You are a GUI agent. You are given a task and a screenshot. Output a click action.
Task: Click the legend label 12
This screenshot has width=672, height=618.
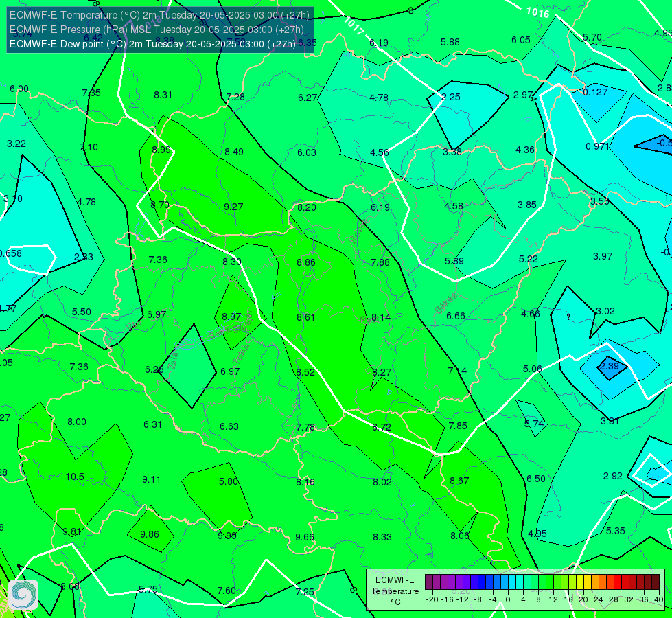click(x=553, y=599)
